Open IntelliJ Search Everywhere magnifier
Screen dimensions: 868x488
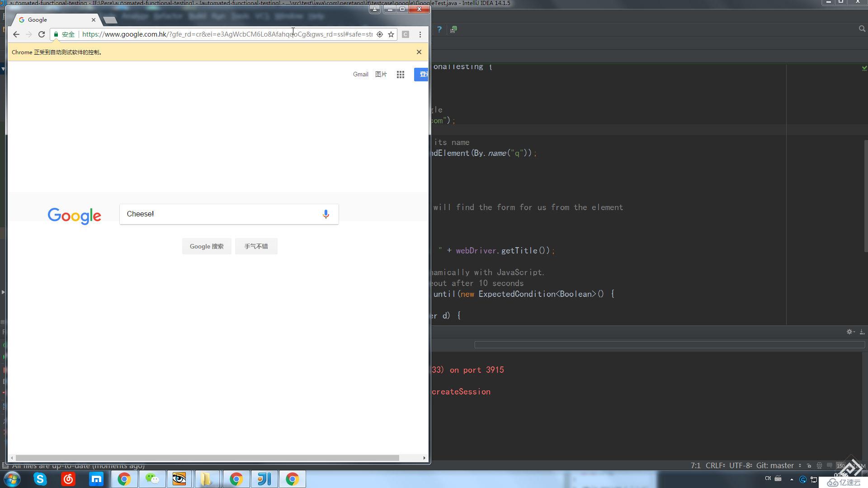[862, 29]
